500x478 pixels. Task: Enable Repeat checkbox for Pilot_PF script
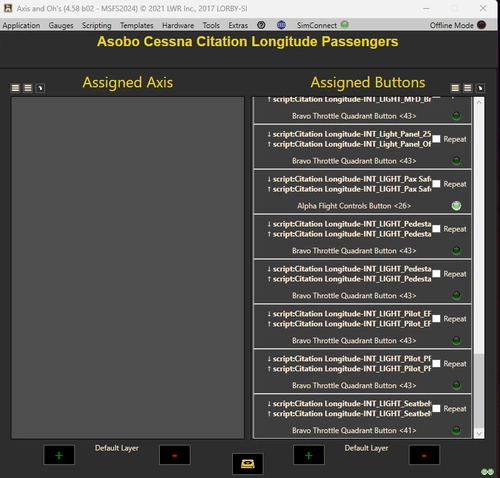pyautogui.click(x=436, y=364)
